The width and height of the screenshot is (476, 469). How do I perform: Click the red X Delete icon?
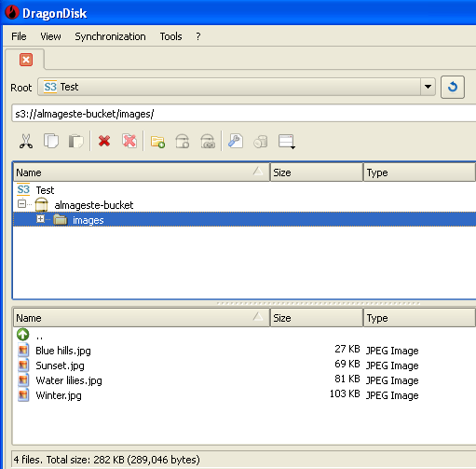104,141
